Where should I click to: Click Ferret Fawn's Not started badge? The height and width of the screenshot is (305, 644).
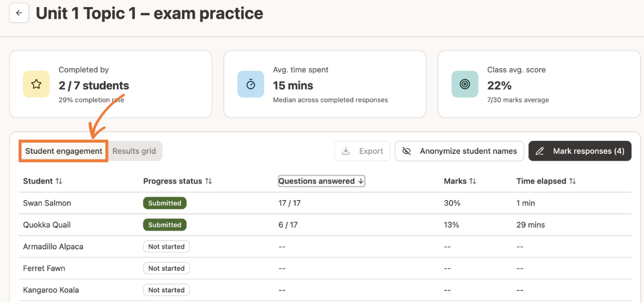click(x=166, y=268)
